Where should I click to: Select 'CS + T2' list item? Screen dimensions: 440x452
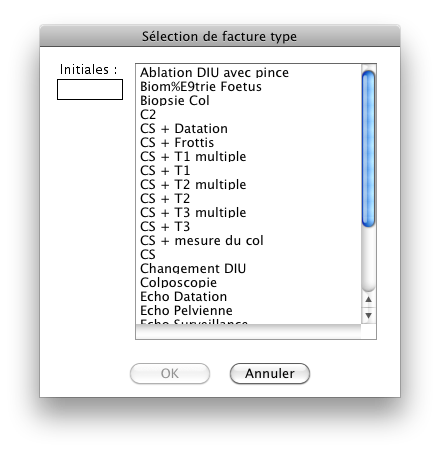248,198
